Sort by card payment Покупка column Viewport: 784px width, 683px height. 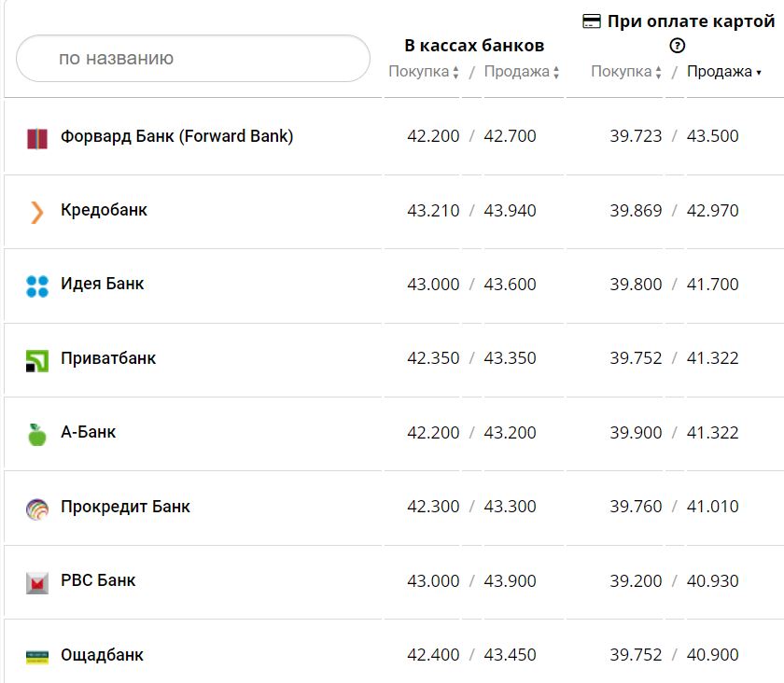point(626,72)
